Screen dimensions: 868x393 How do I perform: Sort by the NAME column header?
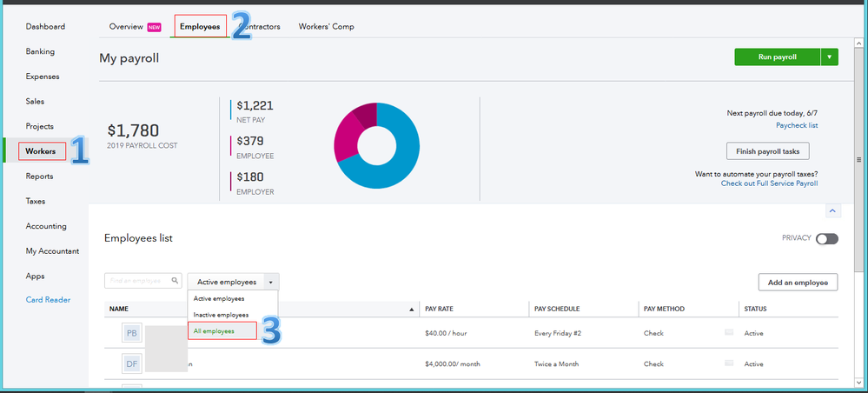pos(119,309)
